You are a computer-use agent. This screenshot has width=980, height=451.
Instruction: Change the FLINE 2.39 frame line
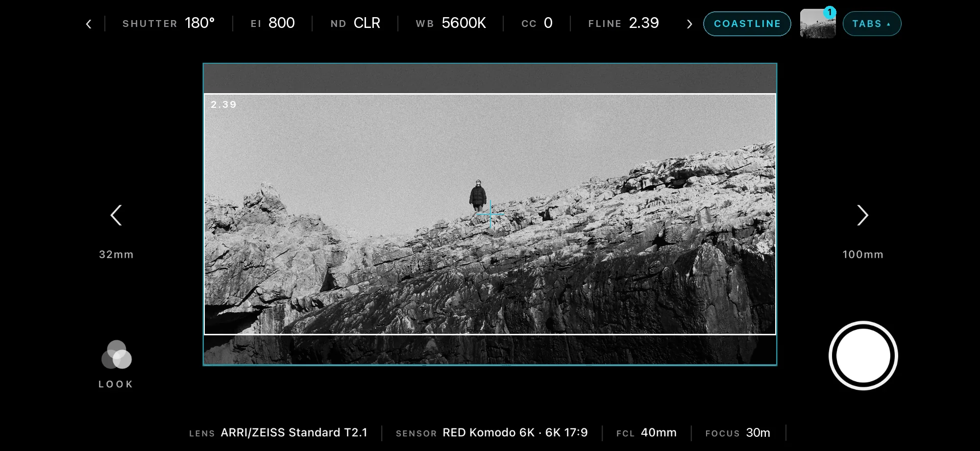(623, 23)
